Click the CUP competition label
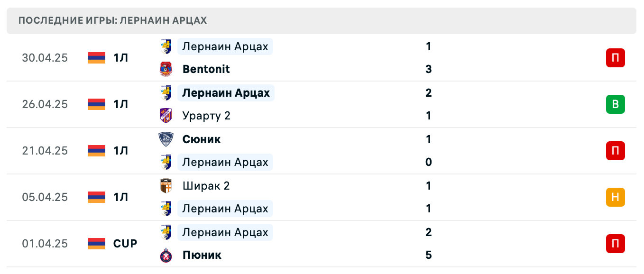This screenshot has height=274, width=644. click(x=124, y=243)
